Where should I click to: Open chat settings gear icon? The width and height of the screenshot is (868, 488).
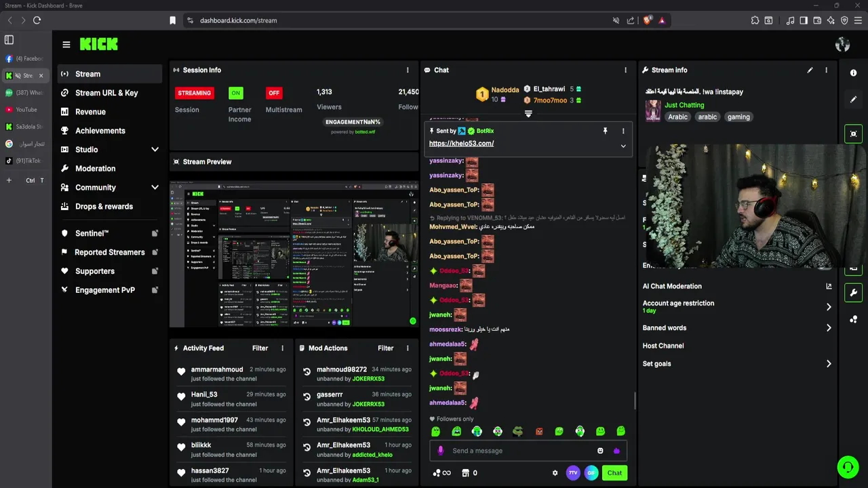click(555, 473)
